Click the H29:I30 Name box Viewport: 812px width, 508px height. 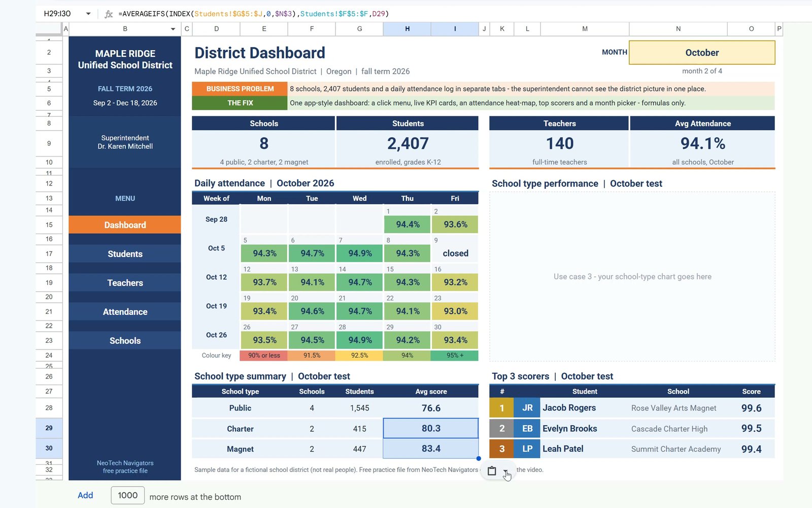pos(58,14)
